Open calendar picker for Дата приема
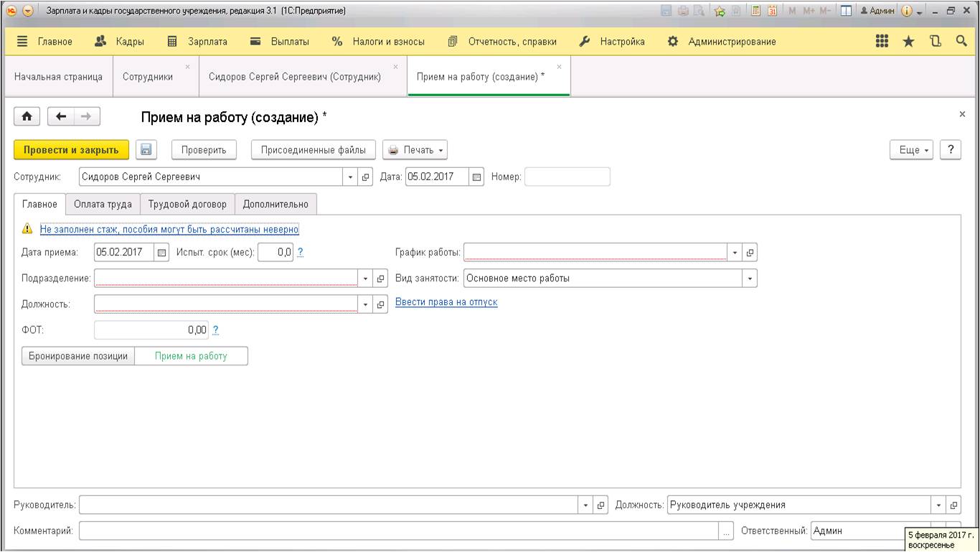Screen dimensions: 980x552 click(x=161, y=253)
